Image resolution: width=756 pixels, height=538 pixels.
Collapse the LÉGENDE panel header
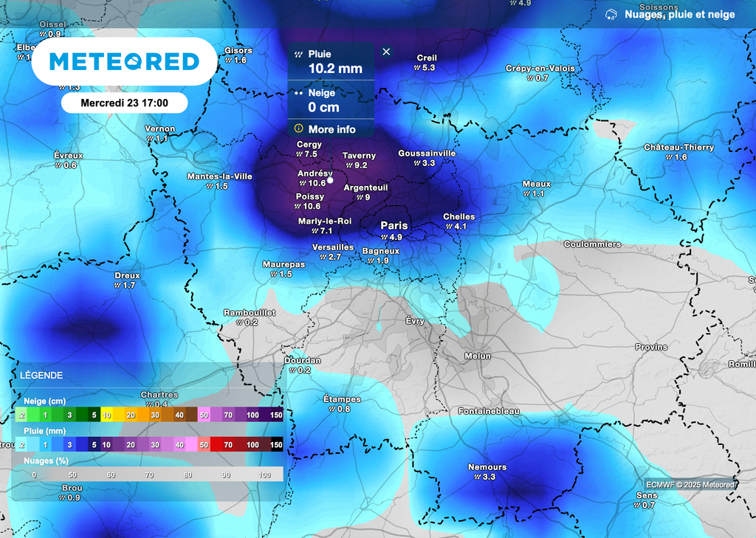[x=41, y=376]
